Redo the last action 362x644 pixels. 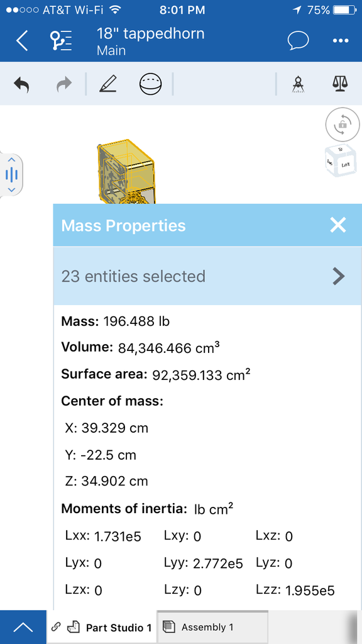click(64, 84)
